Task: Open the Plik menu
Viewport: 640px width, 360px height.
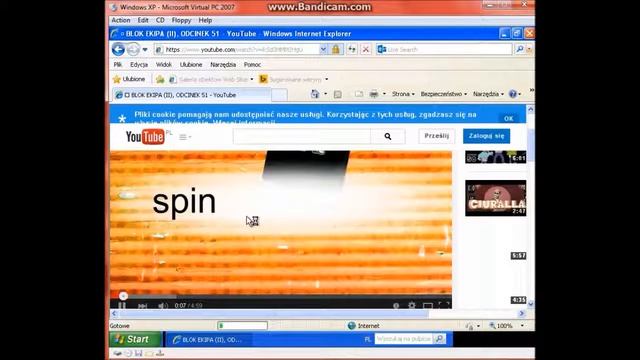Action: pyautogui.click(x=118, y=64)
